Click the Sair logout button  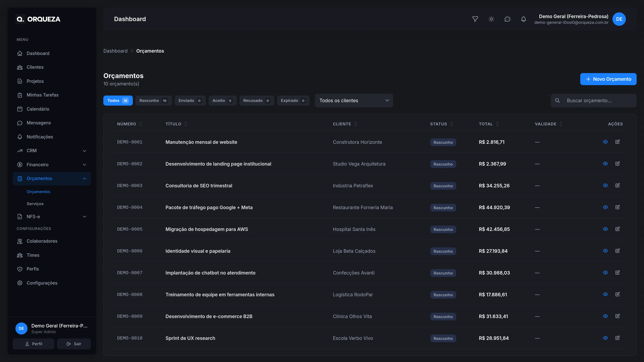pyautogui.click(x=74, y=344)
